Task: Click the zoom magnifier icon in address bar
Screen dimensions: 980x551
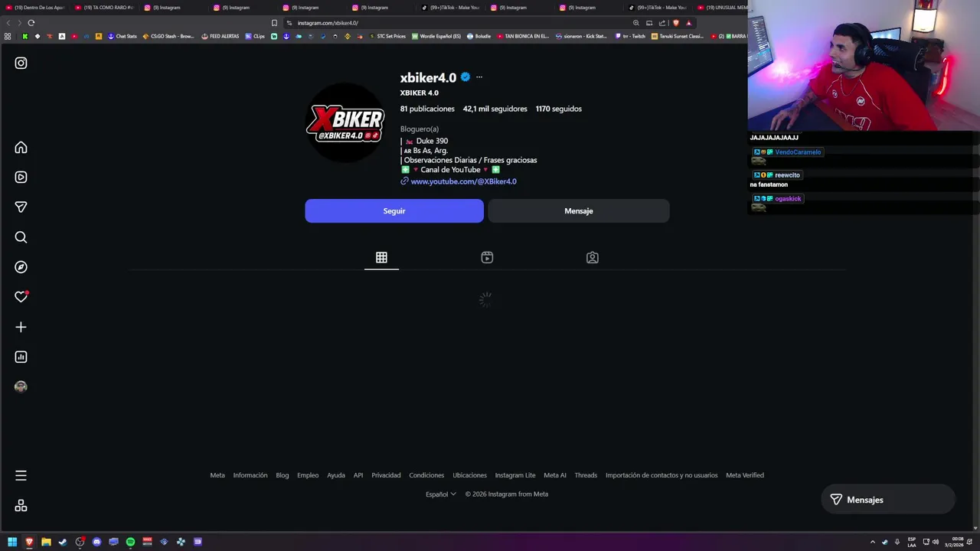Action: pyautogui.click(x=635, y=23)
